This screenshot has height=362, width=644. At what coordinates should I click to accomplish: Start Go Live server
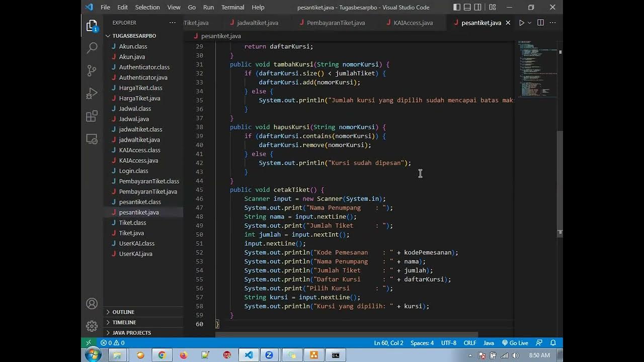click(515, 343)
